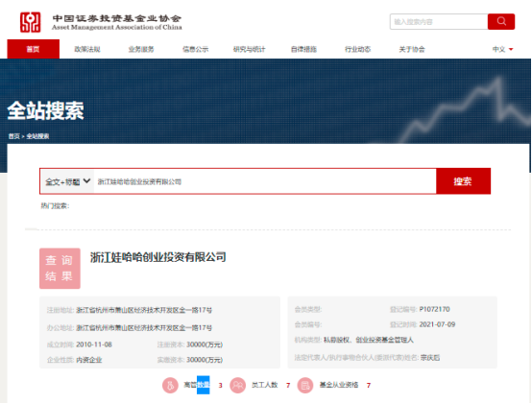Click the 浙江娃哈哈创业投资有限公司 result title
The height and width of the screenshot is (404, 532).
[x=158, y=257]
